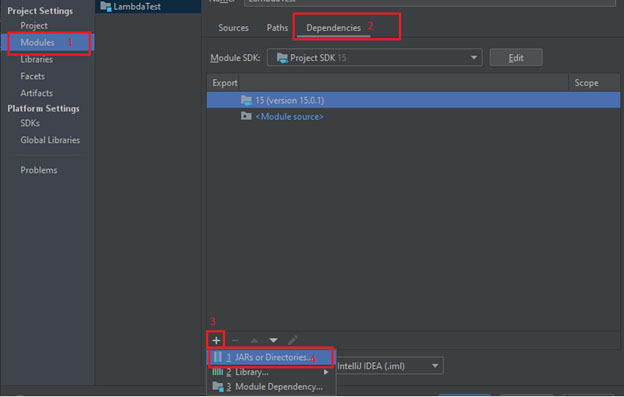
Task: Click the Export column header
Action: 225,83
